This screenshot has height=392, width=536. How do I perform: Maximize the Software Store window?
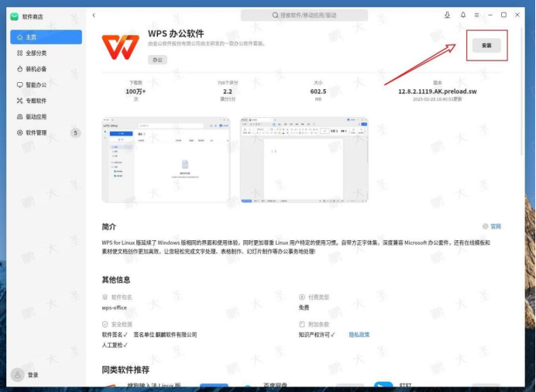click(503, 15)
